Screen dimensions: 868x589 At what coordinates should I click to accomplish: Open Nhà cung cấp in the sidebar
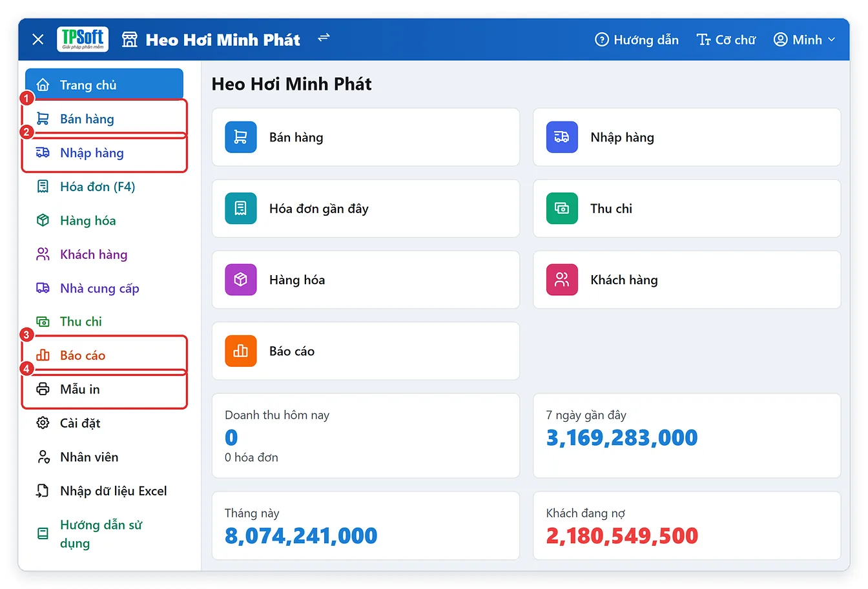tap(104, 288)
